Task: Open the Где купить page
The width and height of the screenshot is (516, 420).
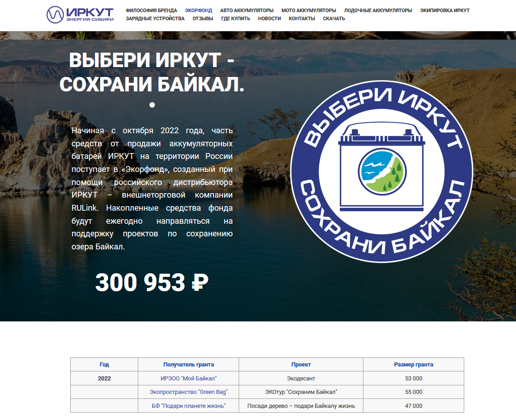Action: [x=235, y=19]
